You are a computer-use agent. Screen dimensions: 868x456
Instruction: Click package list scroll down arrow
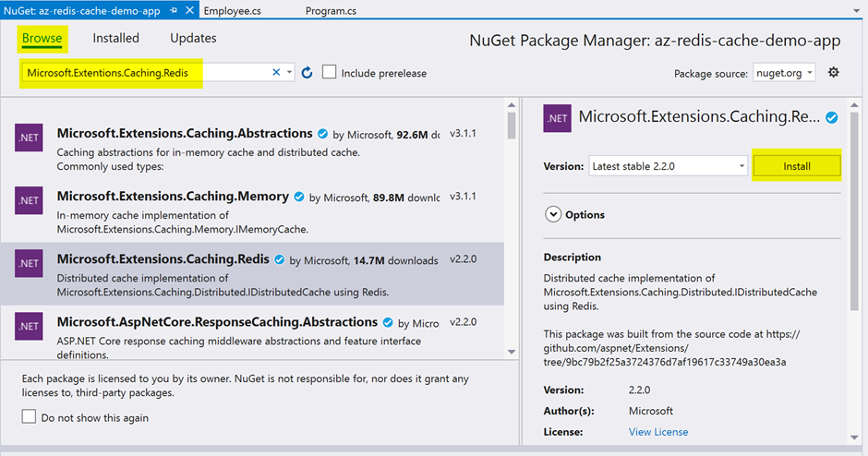pos(512,352)
